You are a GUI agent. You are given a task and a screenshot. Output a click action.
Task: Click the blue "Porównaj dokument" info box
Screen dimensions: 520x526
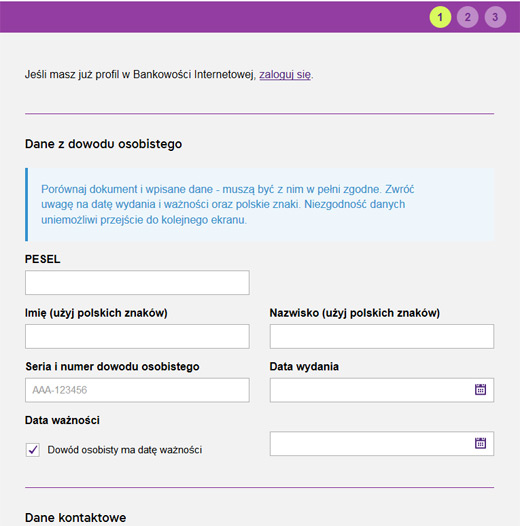coord(259,204)
